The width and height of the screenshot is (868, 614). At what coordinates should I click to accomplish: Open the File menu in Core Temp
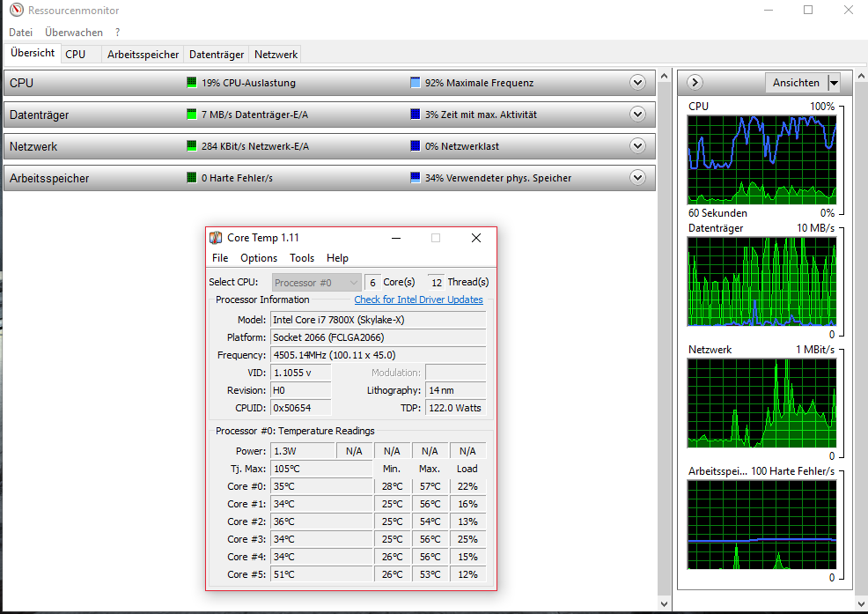(x=220, y=258)
